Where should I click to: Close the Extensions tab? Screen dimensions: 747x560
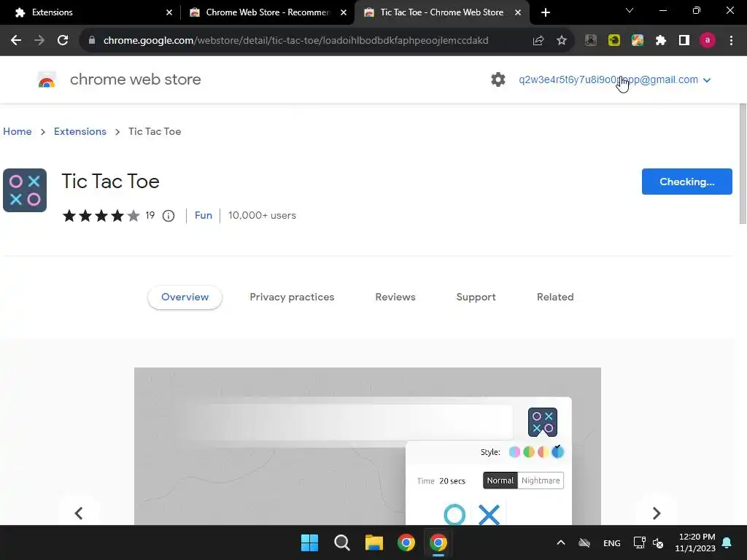pyautogui.click(x=169, y=12)
